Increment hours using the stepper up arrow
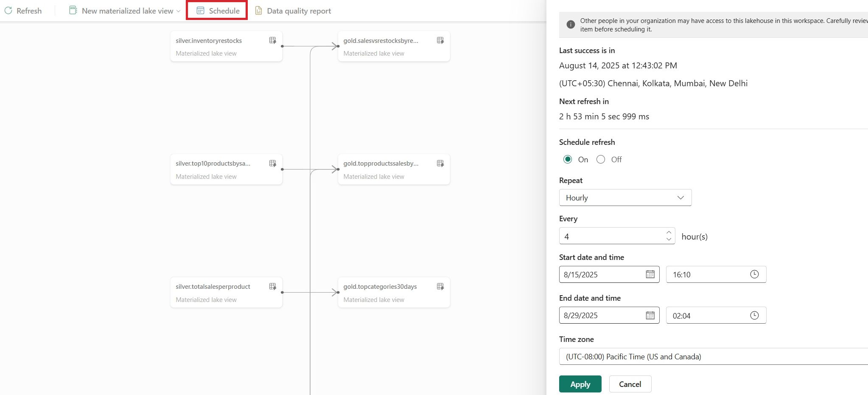This screenshot has width=868, height=395. click(x=668, y=233)
